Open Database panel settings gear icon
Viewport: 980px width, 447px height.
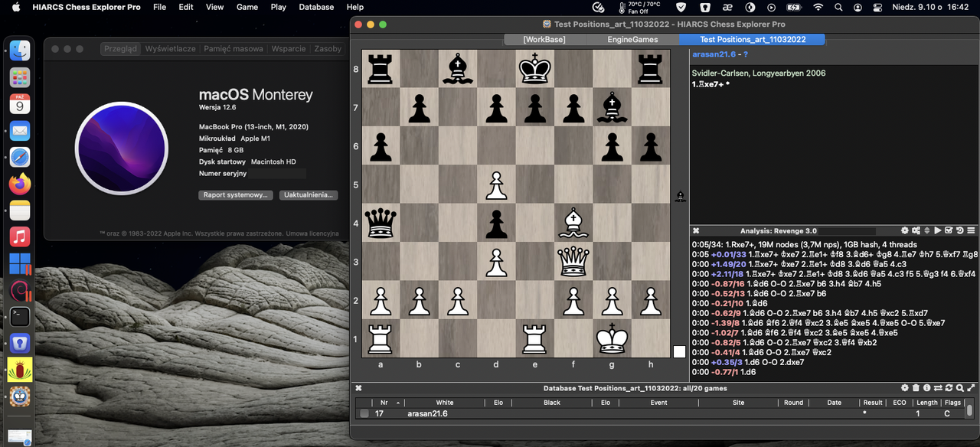pos(905,388)
